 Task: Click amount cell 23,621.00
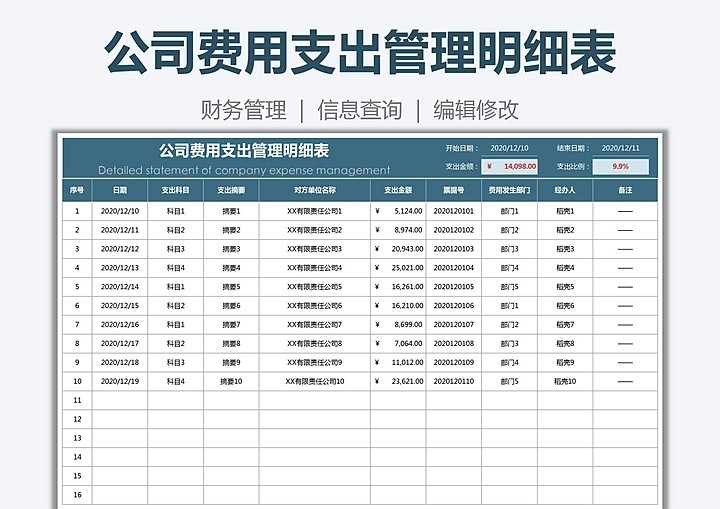coord(398,381)
